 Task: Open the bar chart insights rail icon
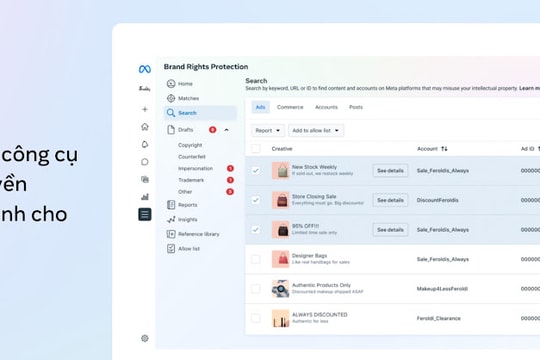145,197
